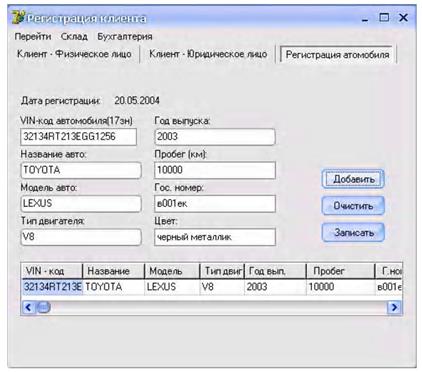Click the Delphi application icon in title bar
Screen dimensions: 422x372
tap(18, 18)
